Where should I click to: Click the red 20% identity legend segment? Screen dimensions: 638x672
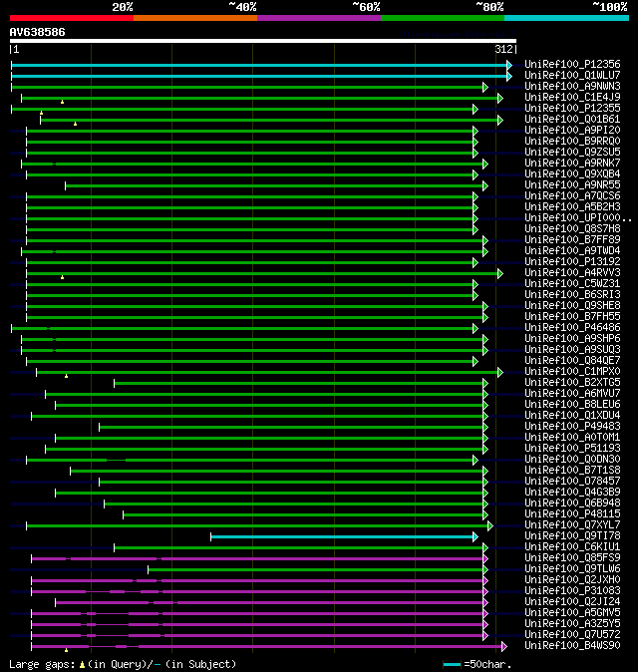[x=72, y=18]
